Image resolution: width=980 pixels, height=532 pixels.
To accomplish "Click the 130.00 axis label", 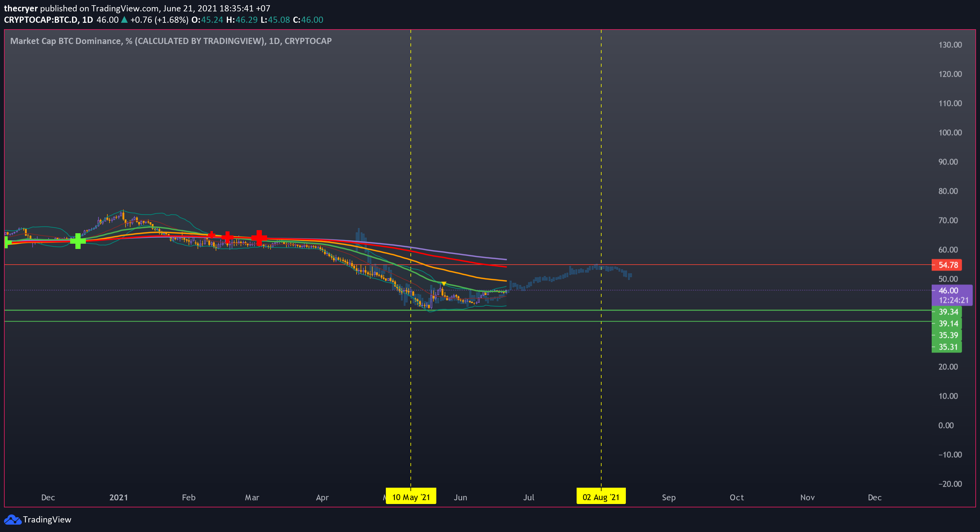I will (x=950, y=45).
